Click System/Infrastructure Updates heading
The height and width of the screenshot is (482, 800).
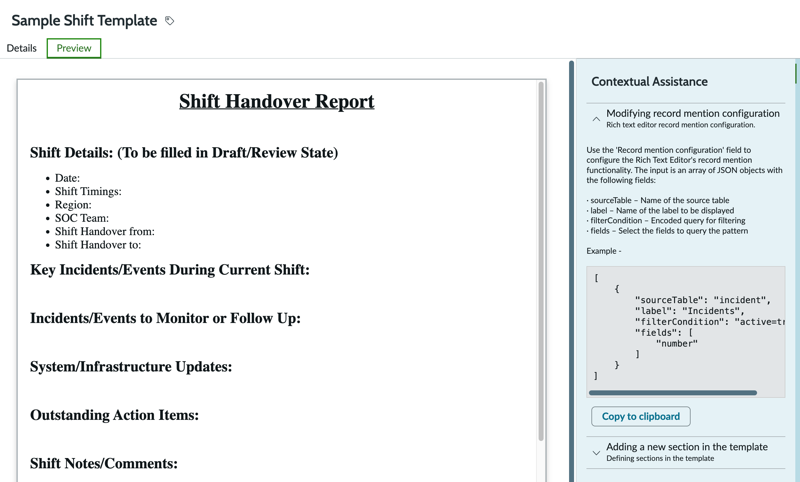click(131, 366)
